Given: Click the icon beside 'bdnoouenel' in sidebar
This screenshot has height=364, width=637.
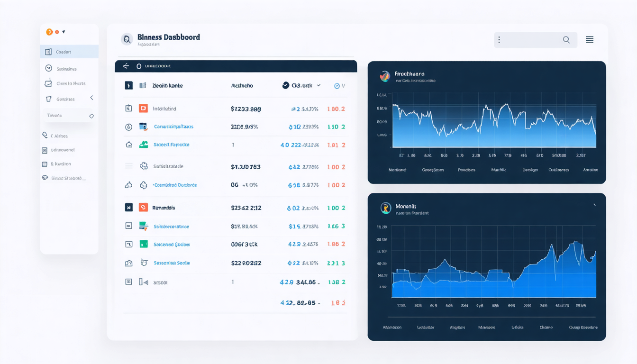Looking at the screenshot, I should pos(45,150).
